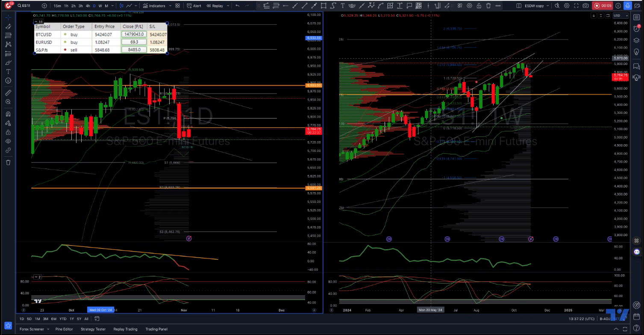644x335 pixels.
Task: Click the add symbol plus icon
Action: pyautogui.click(x=44, y=6)
